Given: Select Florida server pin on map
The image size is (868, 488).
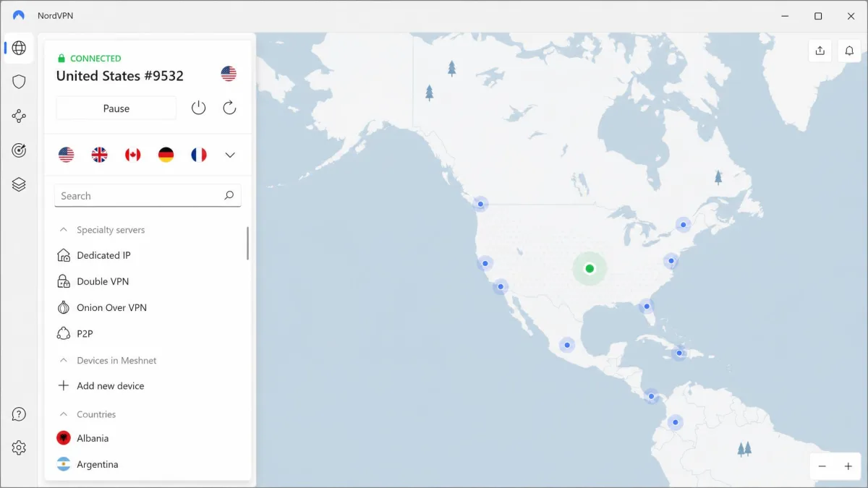Looking at the screenshot, I should [x=647, y=307].
